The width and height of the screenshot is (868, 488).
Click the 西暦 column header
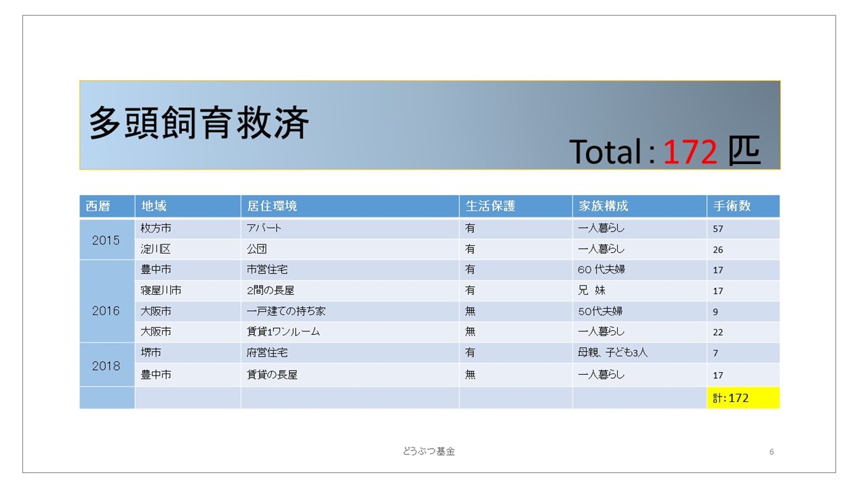[98, 206]
